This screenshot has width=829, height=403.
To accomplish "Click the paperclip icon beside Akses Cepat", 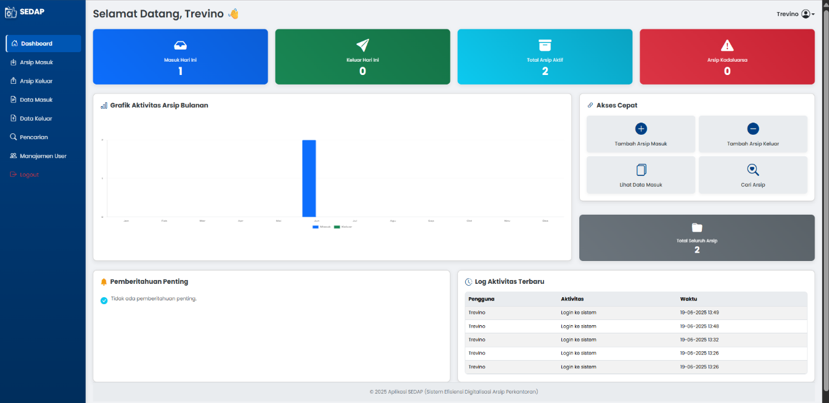I will (591, 105).
